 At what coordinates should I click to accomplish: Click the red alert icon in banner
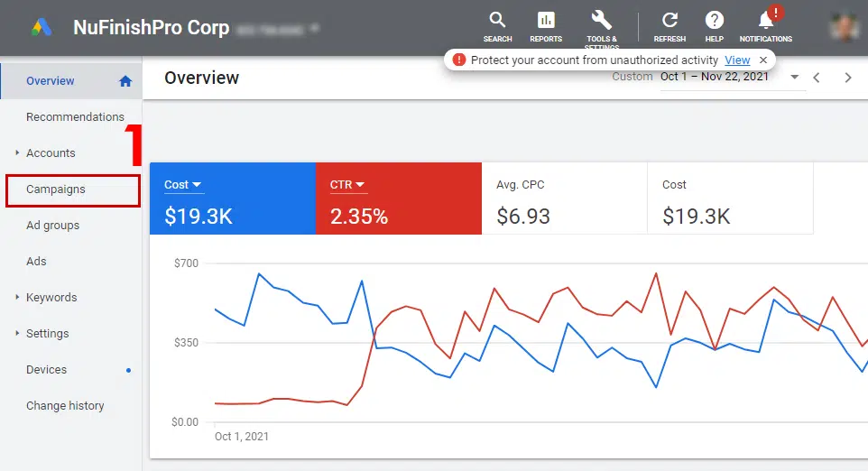(459, 60)
